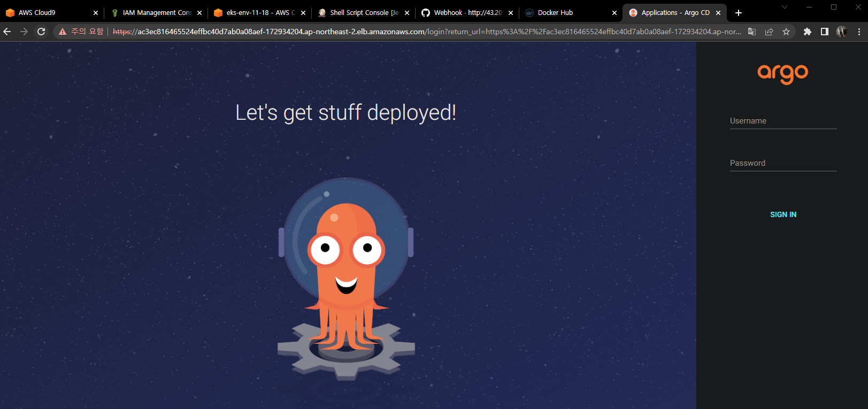Click the AWS Cloud9 tab favicon
Viewport: 868px width, 409px height.
click(x=10, y=13)
